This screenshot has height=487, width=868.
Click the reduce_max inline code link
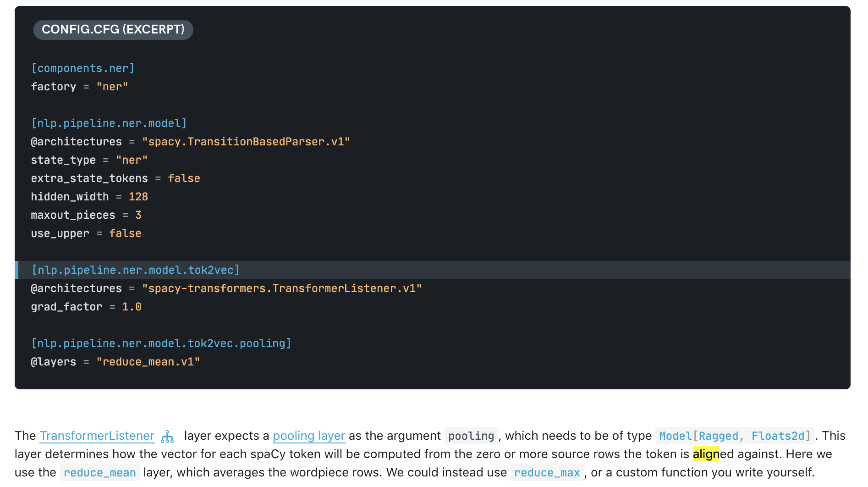(547, 472)
